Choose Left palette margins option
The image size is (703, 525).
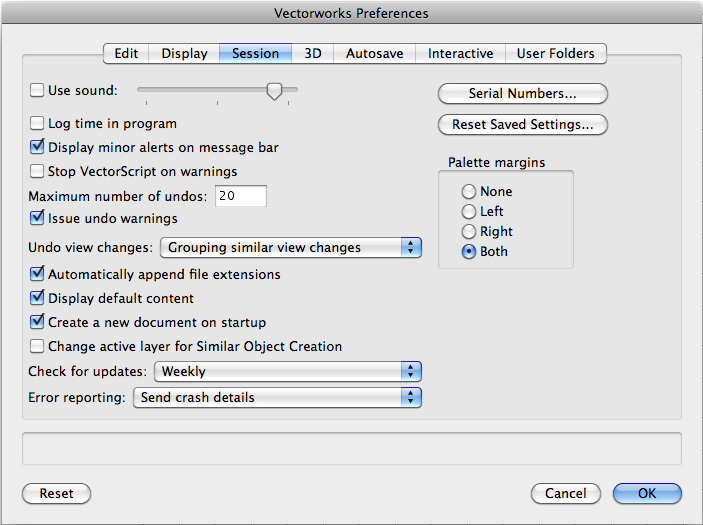(x=469, y=211)
